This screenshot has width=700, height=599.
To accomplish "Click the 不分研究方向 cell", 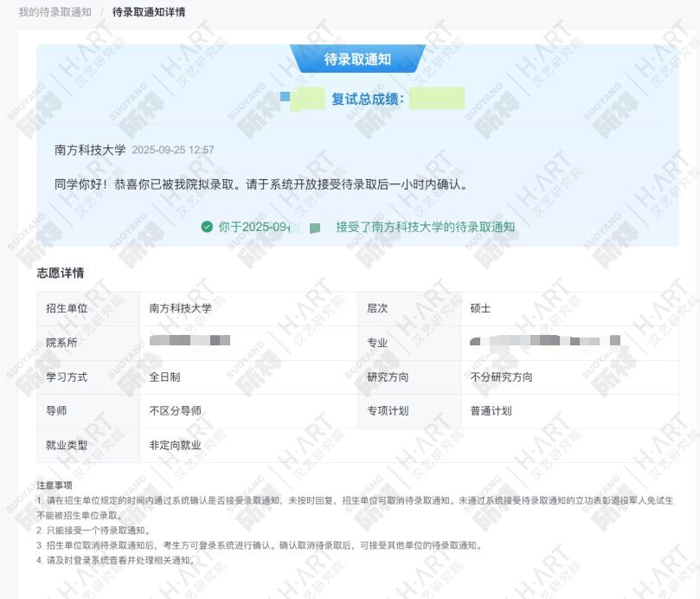I will 501,377.
